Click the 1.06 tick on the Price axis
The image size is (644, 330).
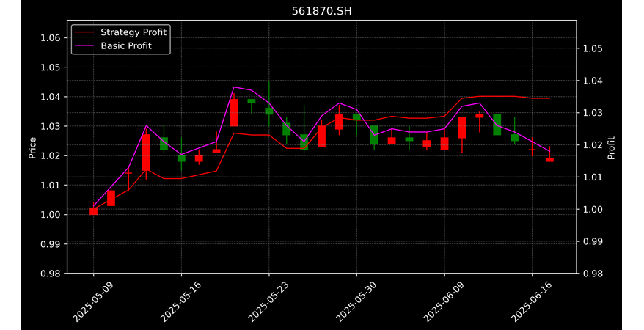coord(51,38)
